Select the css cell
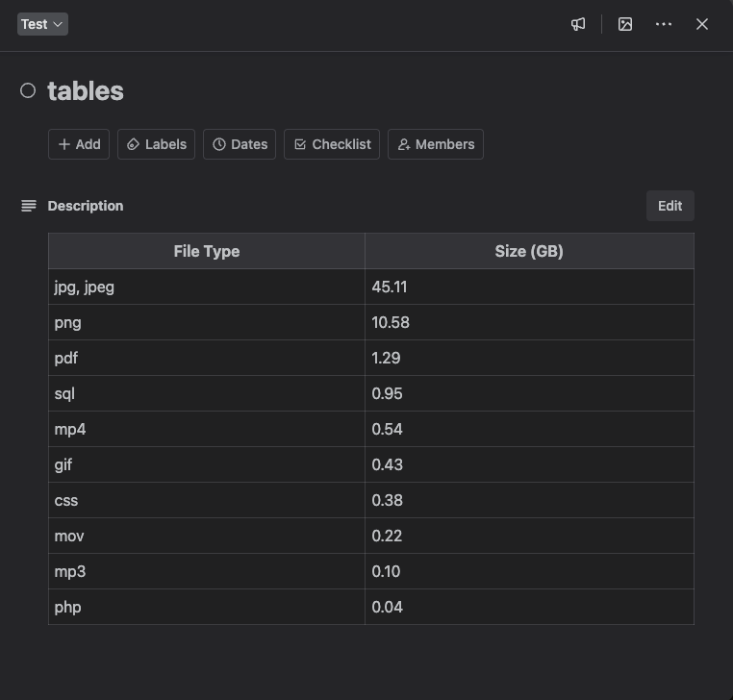Screen dimensions: 733x700 207,500
